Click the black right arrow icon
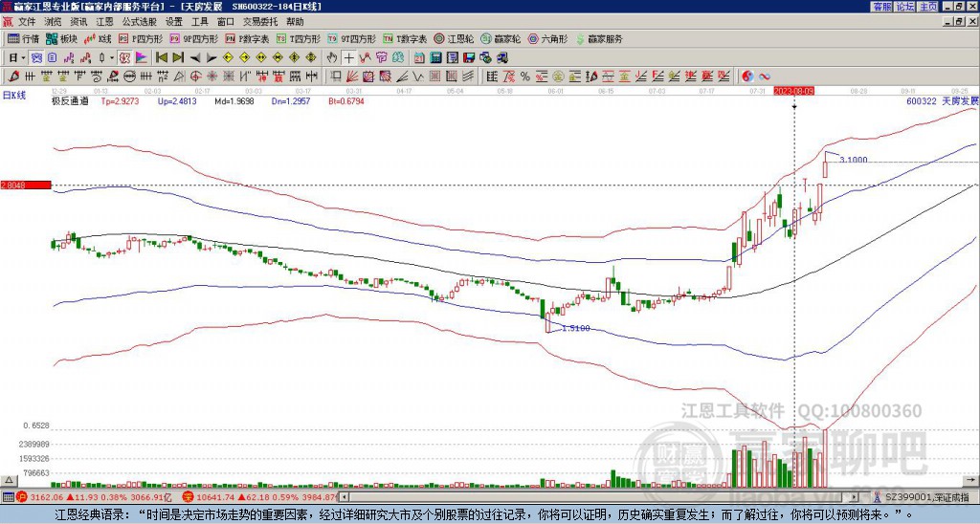Viewport: 980px width, 524px height. pos(212,58)
